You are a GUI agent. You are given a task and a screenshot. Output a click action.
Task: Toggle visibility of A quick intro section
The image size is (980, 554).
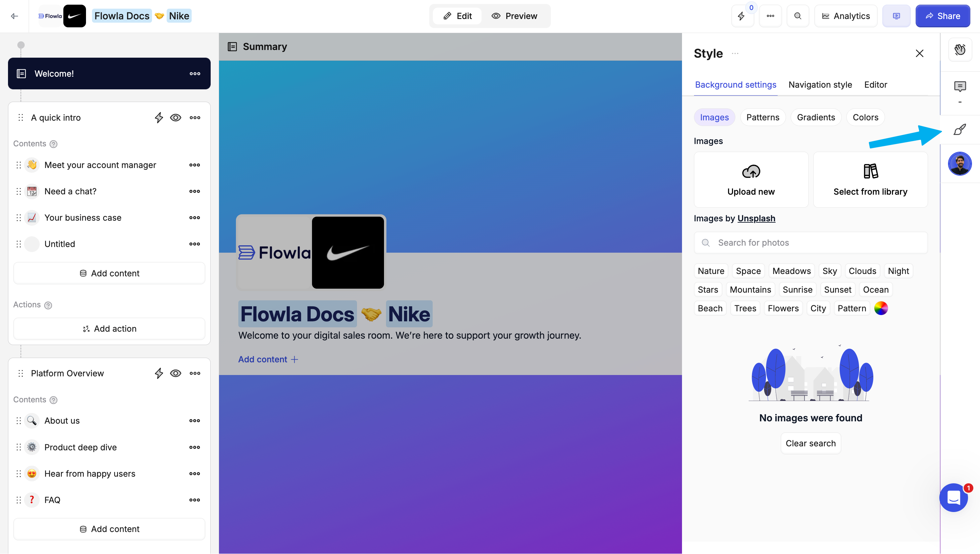coord(175,118)
